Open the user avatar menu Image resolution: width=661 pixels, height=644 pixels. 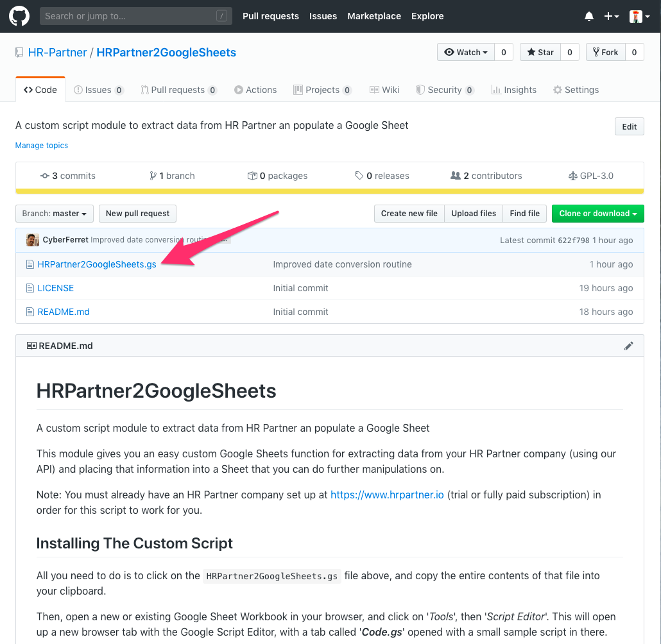(x=639, y=17)
